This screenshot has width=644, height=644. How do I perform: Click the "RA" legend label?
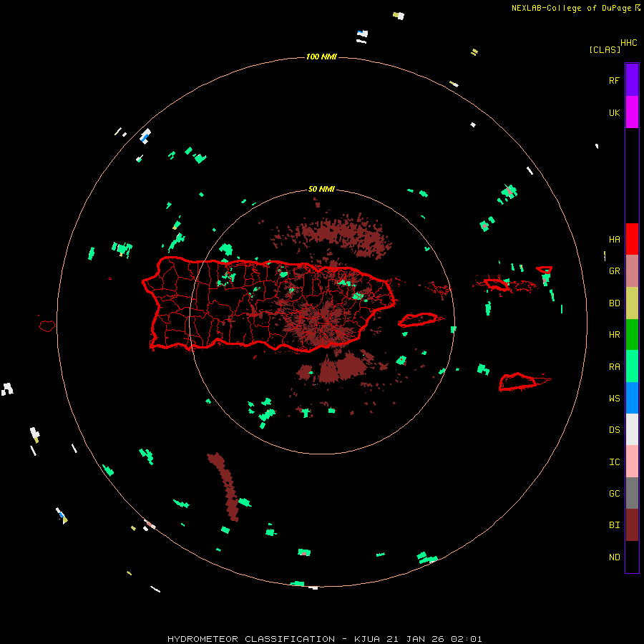click(x=614, y=366)
